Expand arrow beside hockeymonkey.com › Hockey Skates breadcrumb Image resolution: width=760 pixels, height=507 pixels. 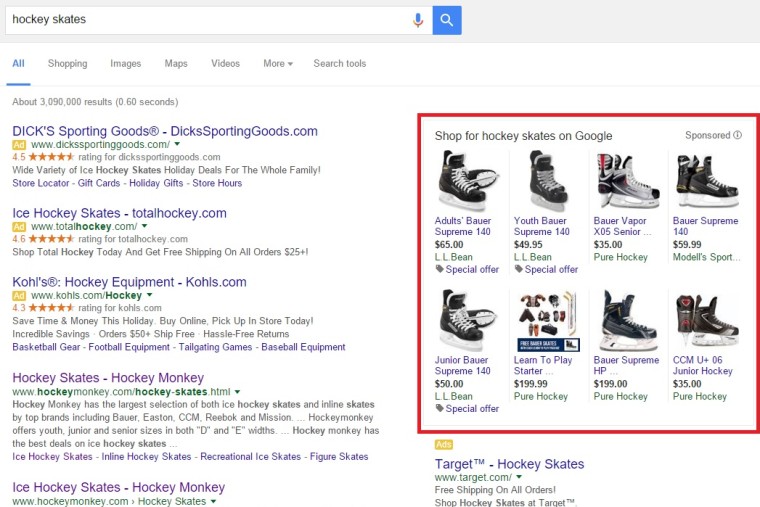click(x=213, y=501)
